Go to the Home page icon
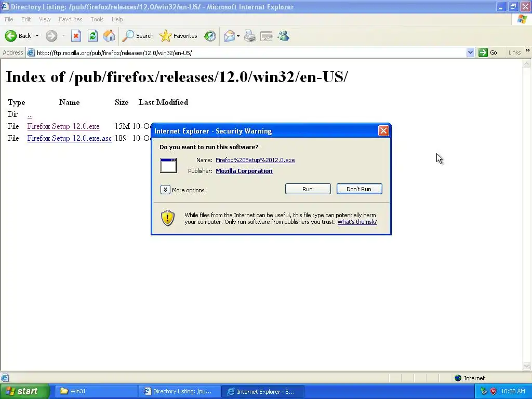 (x=109, y=36)
